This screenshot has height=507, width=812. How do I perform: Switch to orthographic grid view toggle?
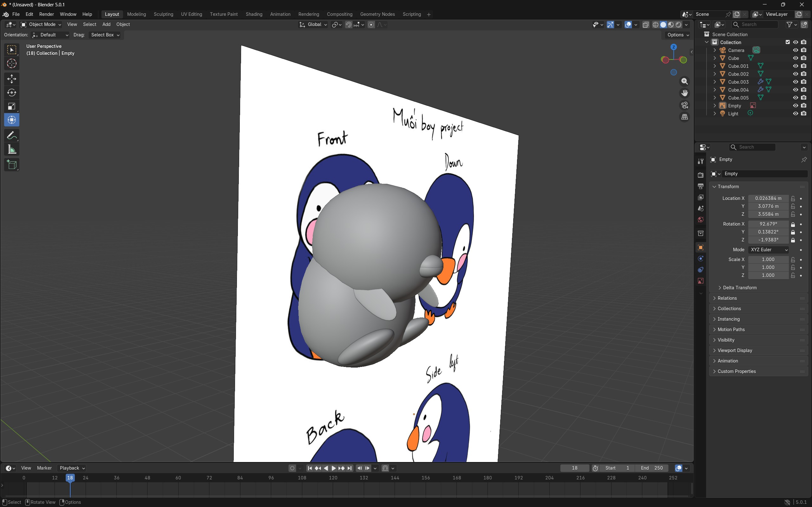tap(684, 117)
